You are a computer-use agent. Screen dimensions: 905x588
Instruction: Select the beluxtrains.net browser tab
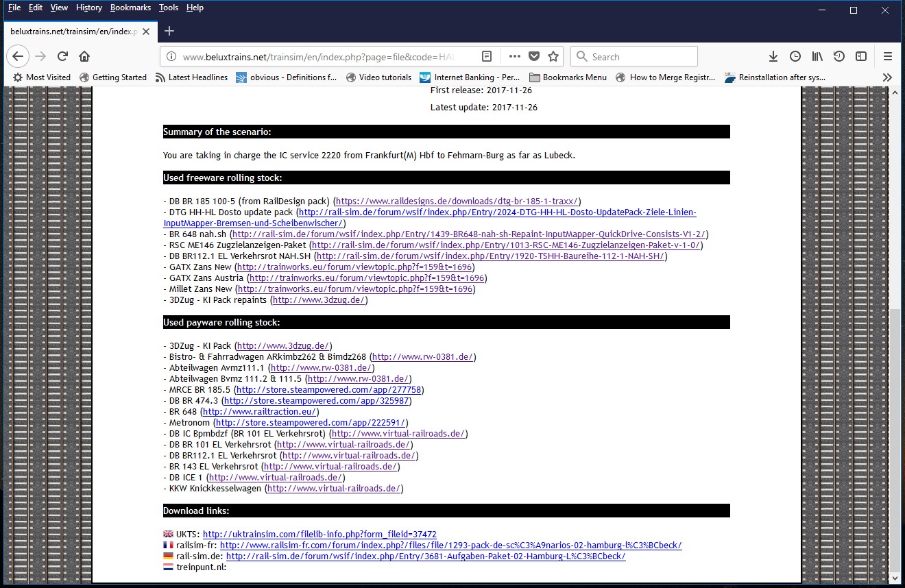point(80,32)
